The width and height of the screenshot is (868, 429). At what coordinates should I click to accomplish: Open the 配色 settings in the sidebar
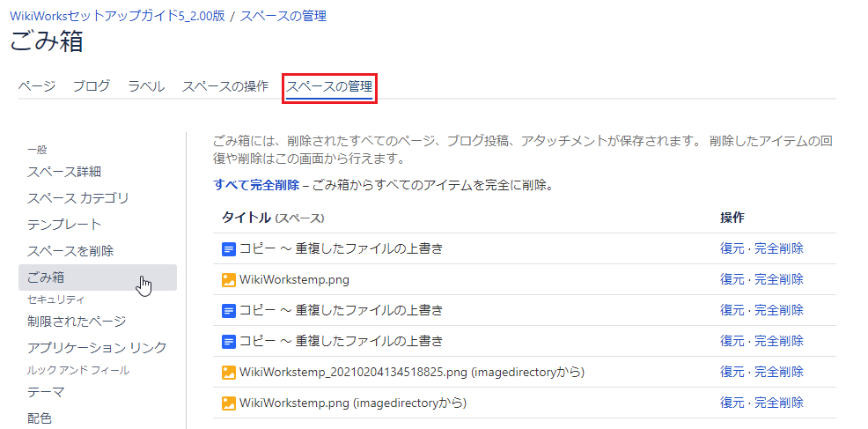pyautogui.click(x=40, y=418)
